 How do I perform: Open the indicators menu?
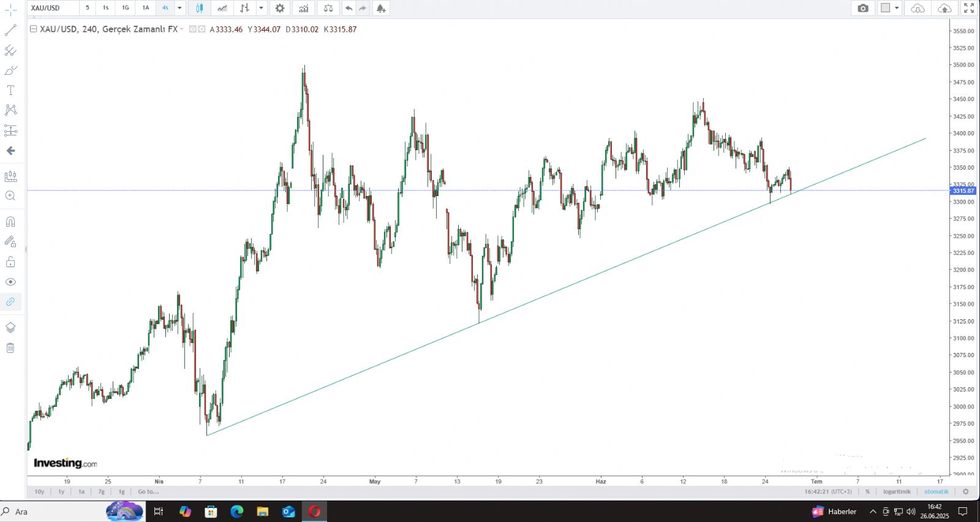click(x=304, y=8)
